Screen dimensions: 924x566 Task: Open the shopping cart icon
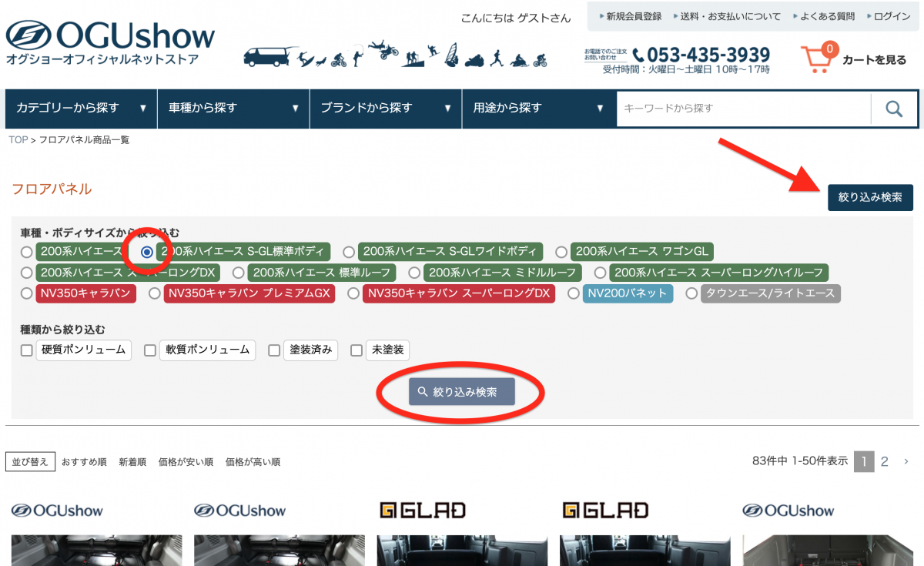coord(818,58)
